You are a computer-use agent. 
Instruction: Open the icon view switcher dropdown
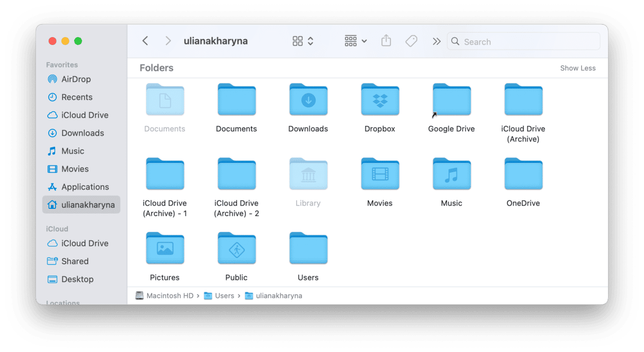(303, 41)
